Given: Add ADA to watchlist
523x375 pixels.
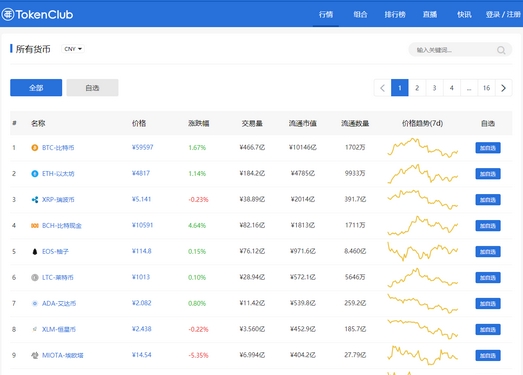Looking at the screenshot, I should pyautogui.click(x=488, y=304).
